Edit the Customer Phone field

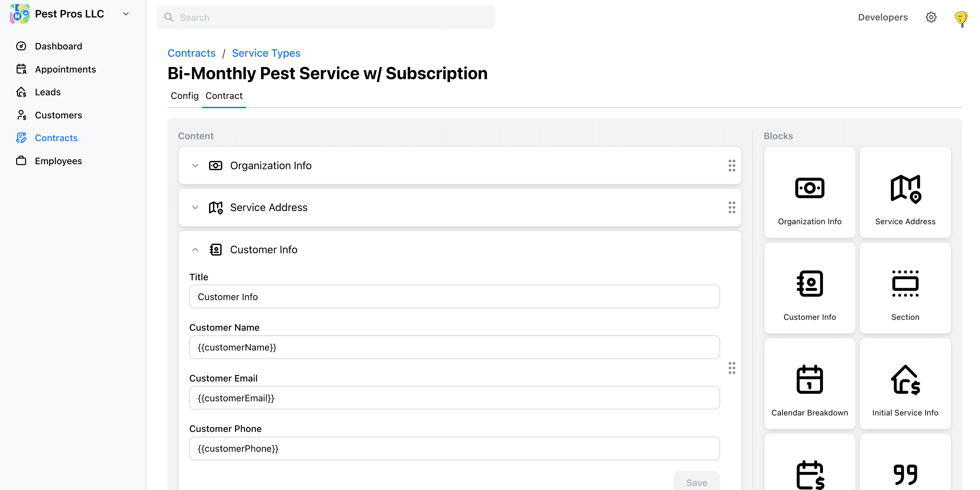(x=454, y=448)
